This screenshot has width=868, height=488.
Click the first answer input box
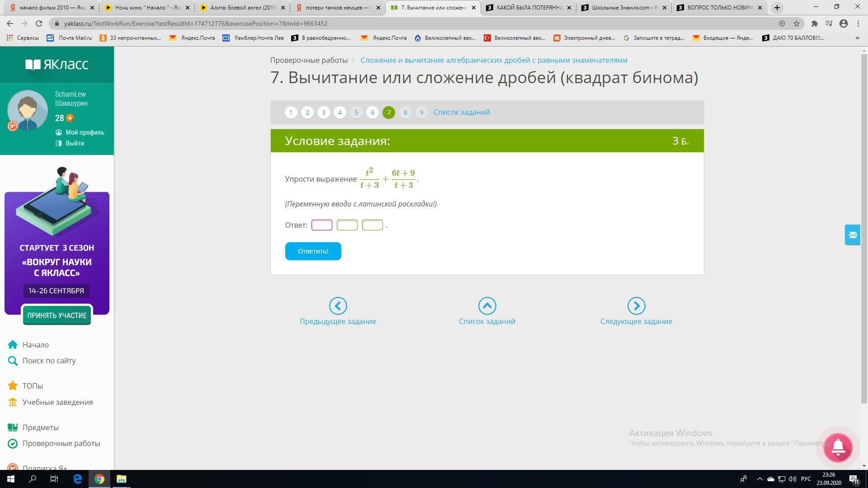tap(322, 225)
